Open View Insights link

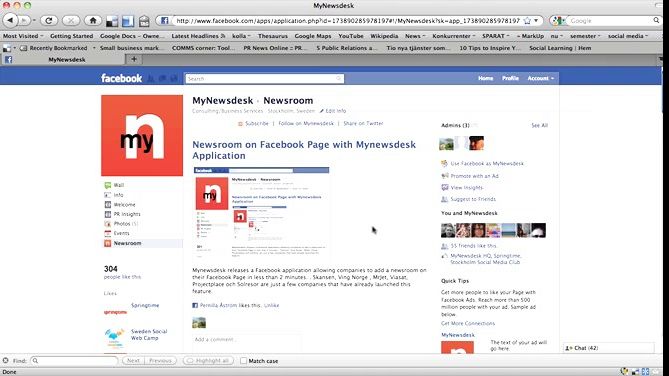(x=467, y=187)
